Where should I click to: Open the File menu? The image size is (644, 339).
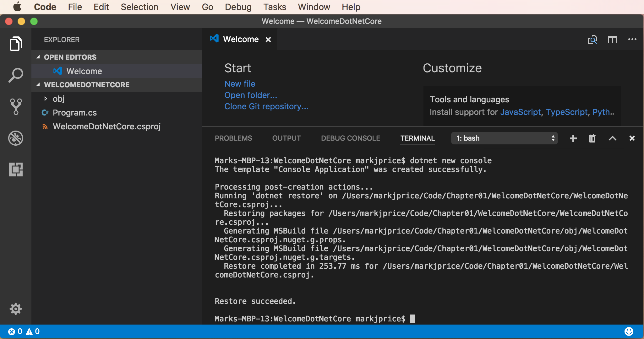click(x=75, y=7)
